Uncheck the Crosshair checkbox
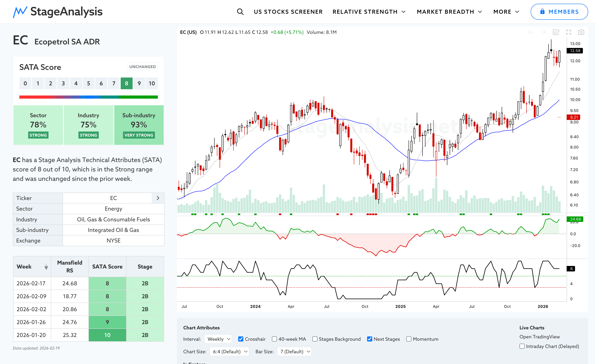The width and height of the screenshot is (595, 364). [241, 339]
